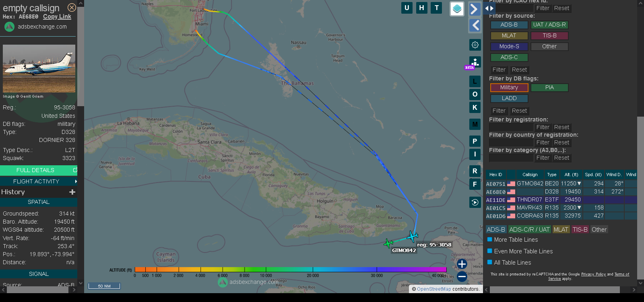This screenshot has height=302, width=644.
Task: Toggle the F map button
Action: [475, 184]
